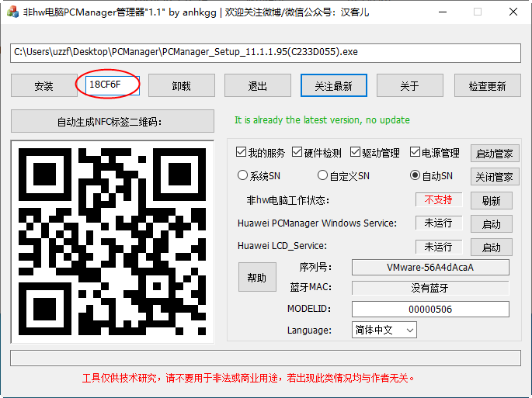Select the 系统SN radio option
This screenshot has width=532, height=398.
click(243, 175)
